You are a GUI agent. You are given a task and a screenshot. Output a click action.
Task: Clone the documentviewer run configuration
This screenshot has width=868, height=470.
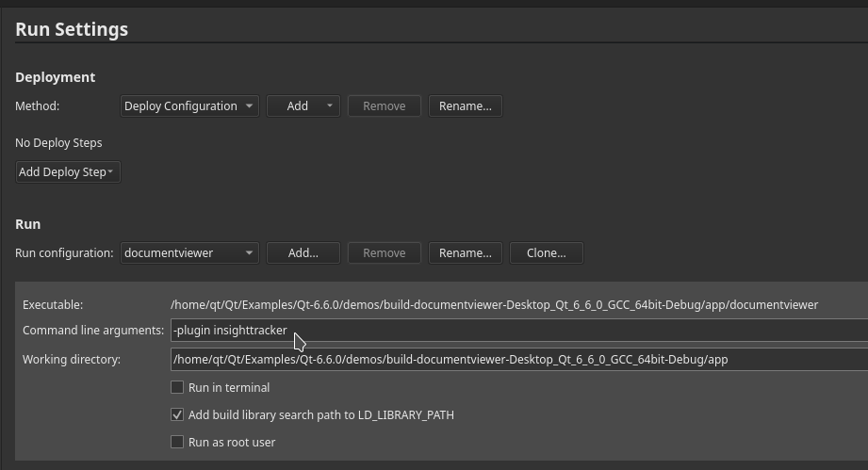coord(546,253)
